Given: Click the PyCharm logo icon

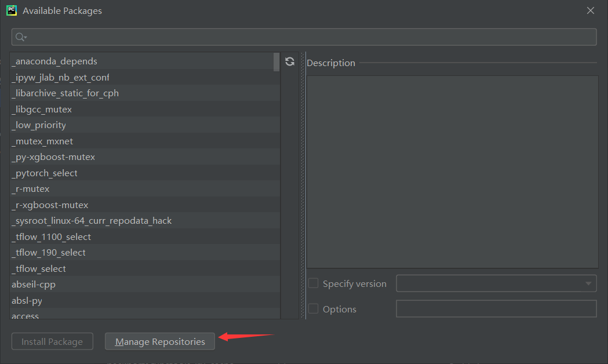Looking at the screenshot, I should [11, 10].
